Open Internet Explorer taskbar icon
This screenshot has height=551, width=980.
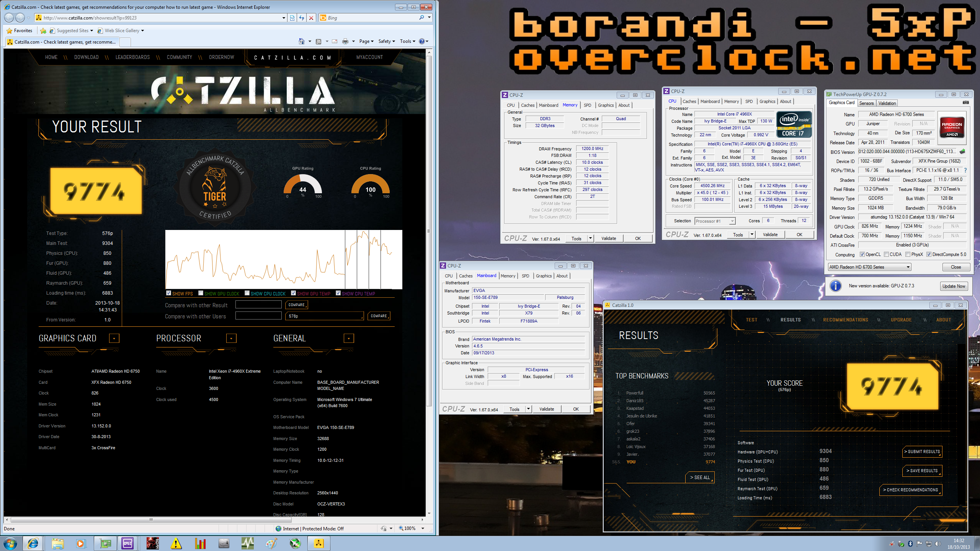[33, 543]
